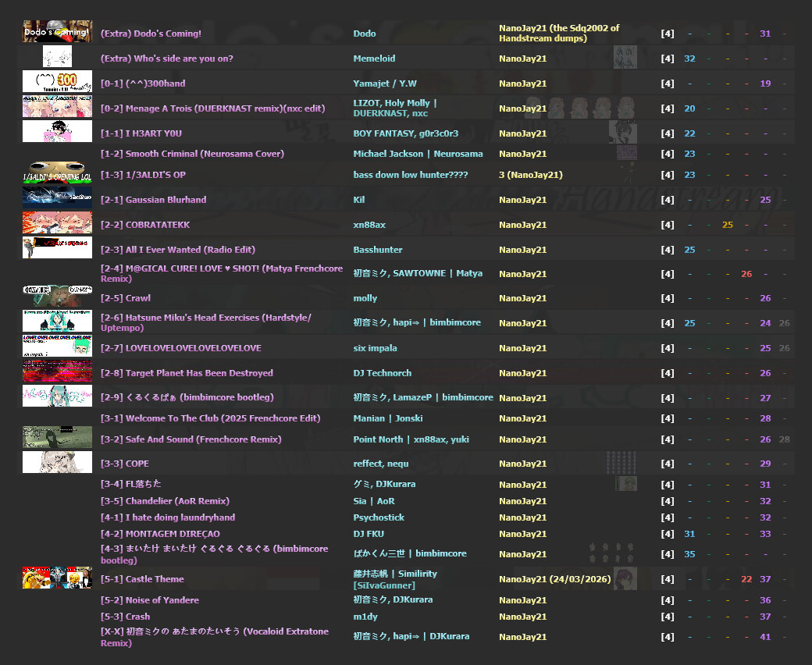Click the COPE song banner thumbnail

coord(57,462)
